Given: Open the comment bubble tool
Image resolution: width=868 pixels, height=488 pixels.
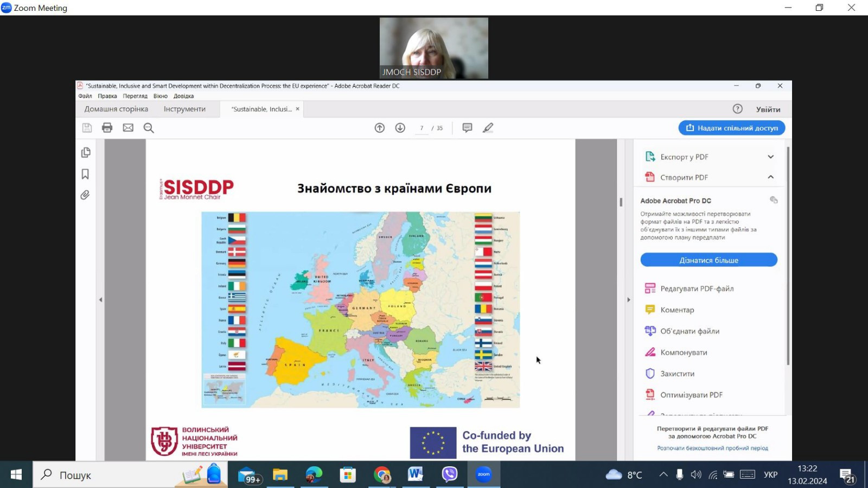Looking at the screenshot, I should pyautogui.click(x=467, y=128).
